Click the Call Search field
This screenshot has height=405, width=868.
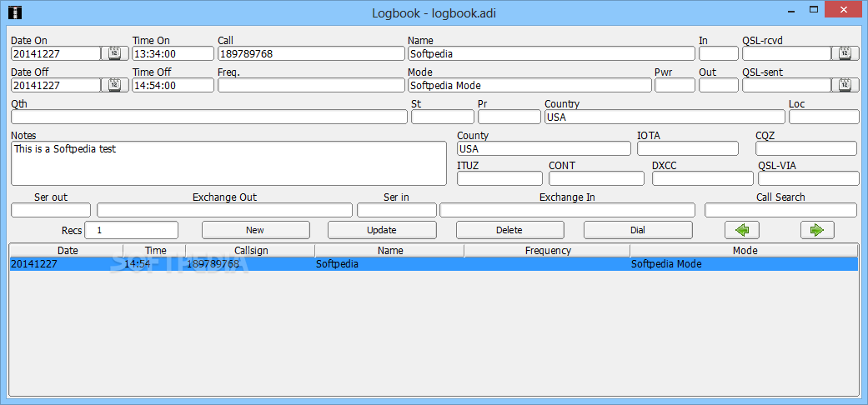pyautogui.click(x=780, y=210)
